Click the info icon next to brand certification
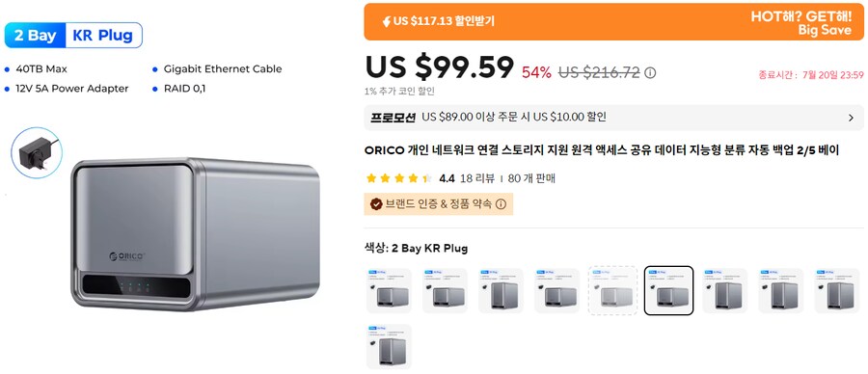The width and height of the screenshot is (868, 374). pyautogui.click(x=501, y=204)
